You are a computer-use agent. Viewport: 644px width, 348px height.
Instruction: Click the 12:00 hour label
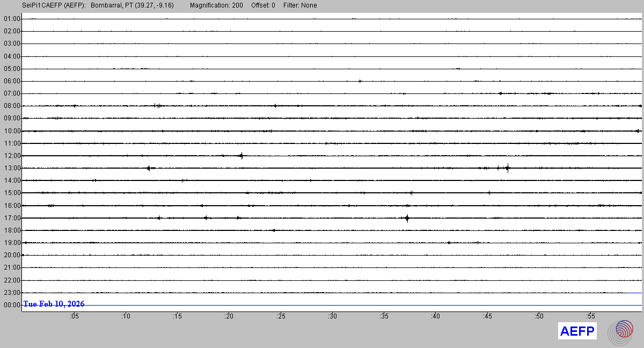pyautogui.click(x=12, y=156)
